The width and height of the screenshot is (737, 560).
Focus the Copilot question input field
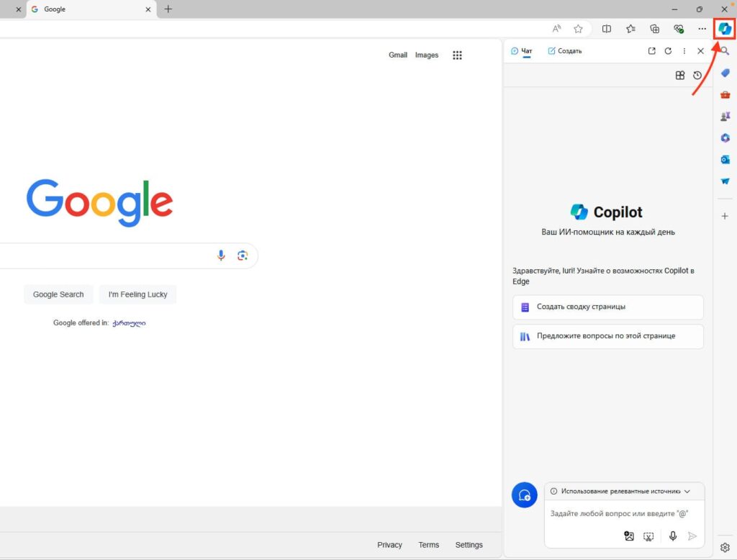click(x=619, y=513)
